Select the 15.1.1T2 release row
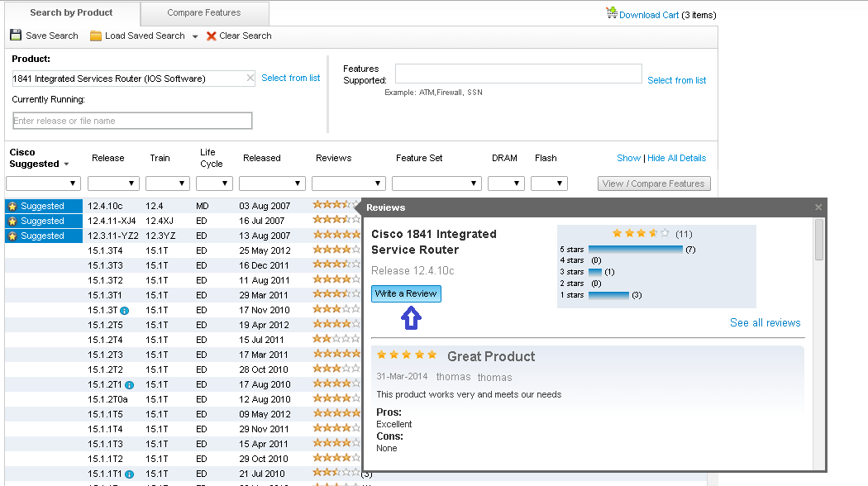This screenshot has height=486, width=868. pyautogui.click(x=183, y=460)
